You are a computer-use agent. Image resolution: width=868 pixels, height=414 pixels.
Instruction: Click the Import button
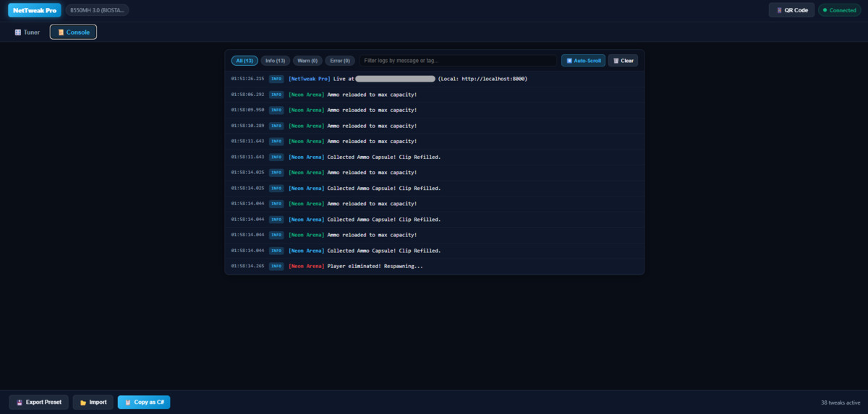pyautogui.click(x=93, y=402)
